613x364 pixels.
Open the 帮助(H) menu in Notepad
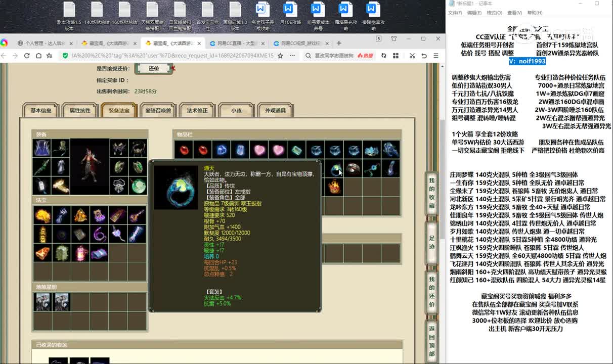(x=535, y=13)
